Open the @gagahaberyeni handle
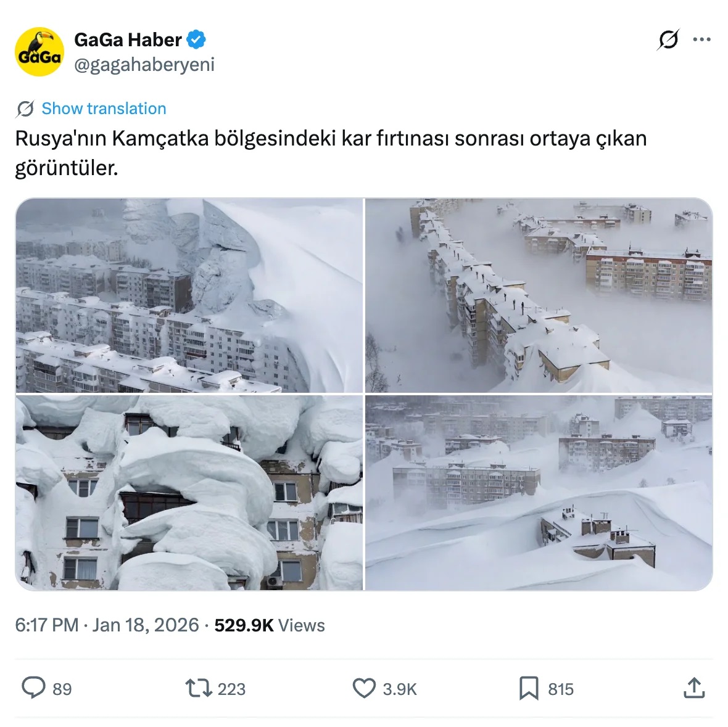728x727 pixels. tap(144, 65)
